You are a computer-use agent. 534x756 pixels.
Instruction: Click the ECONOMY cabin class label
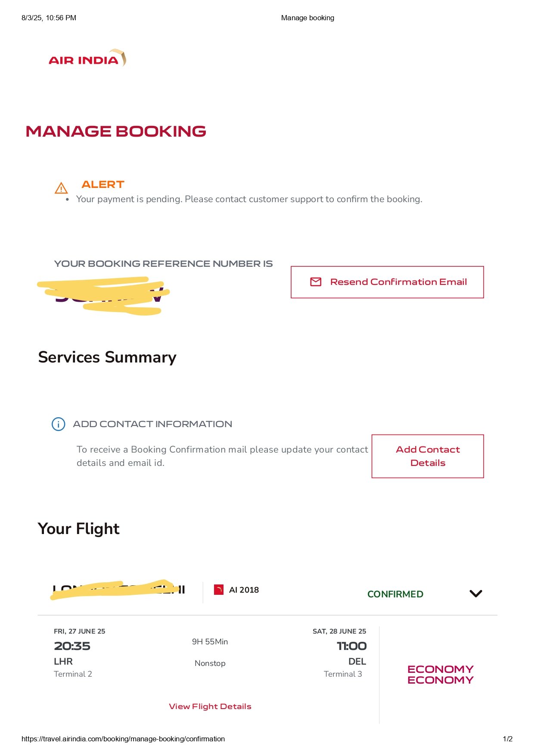(440, 675)
